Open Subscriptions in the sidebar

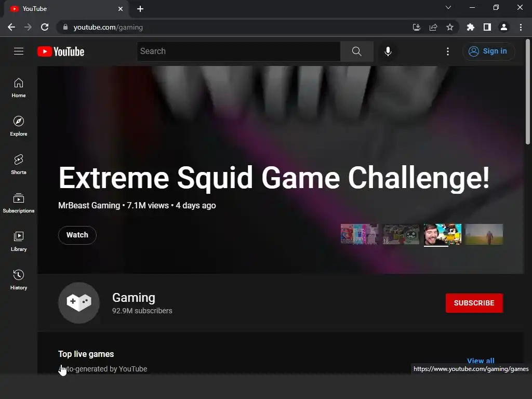pos(19,203)
